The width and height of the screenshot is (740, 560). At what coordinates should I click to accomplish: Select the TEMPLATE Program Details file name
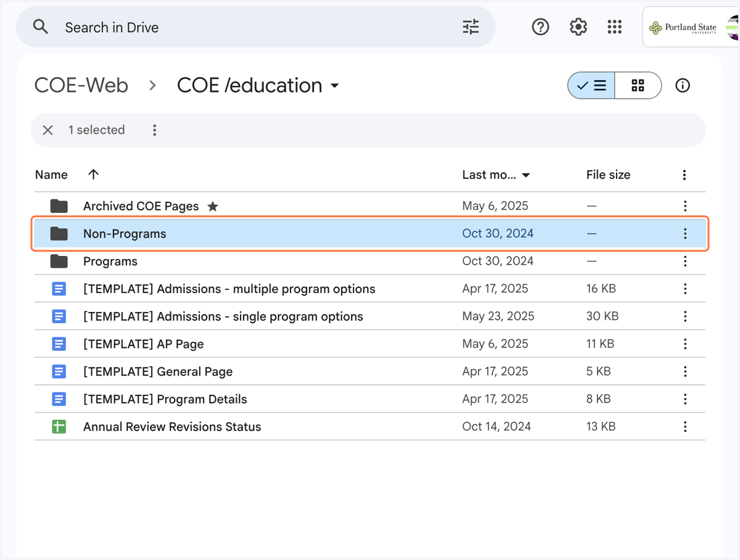[x=165, y=399]
